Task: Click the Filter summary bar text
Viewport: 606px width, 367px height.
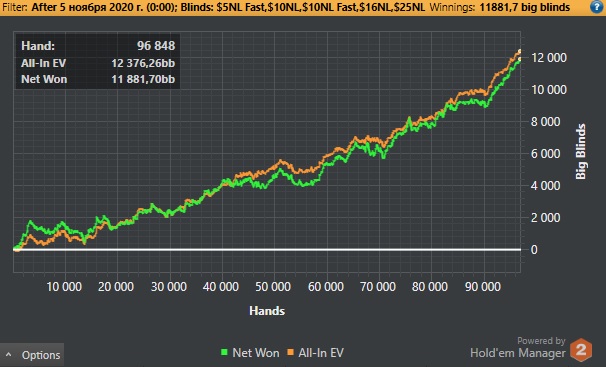Action: (x=213, y=7)
